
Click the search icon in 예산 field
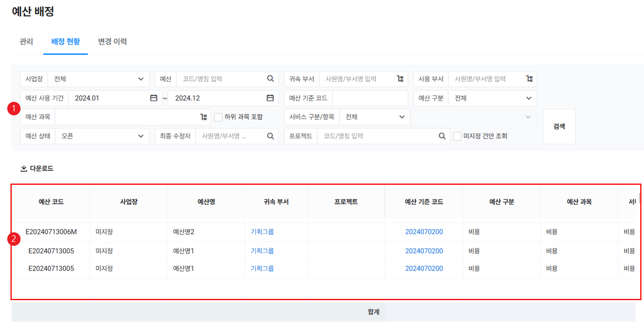[x=270, y=79]
